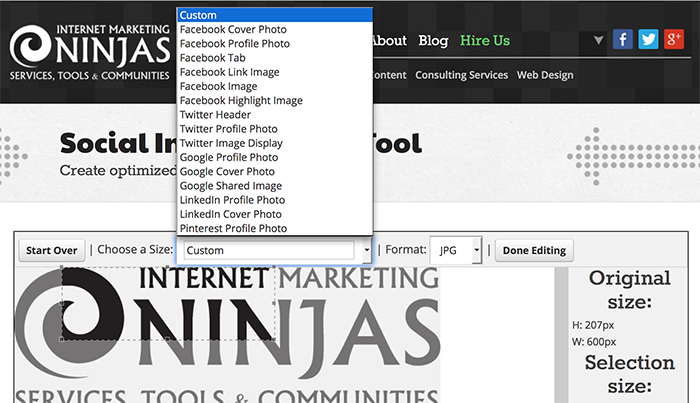
Task: Click the Internet Marketing Ninjas header logo
Action: 90,52
